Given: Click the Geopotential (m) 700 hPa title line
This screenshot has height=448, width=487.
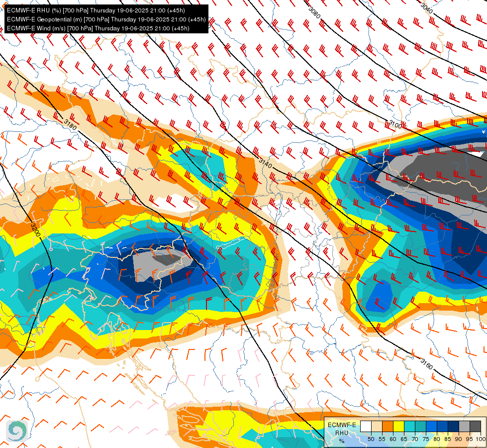Looking at the screenshot, I should (x=106, y=19).
